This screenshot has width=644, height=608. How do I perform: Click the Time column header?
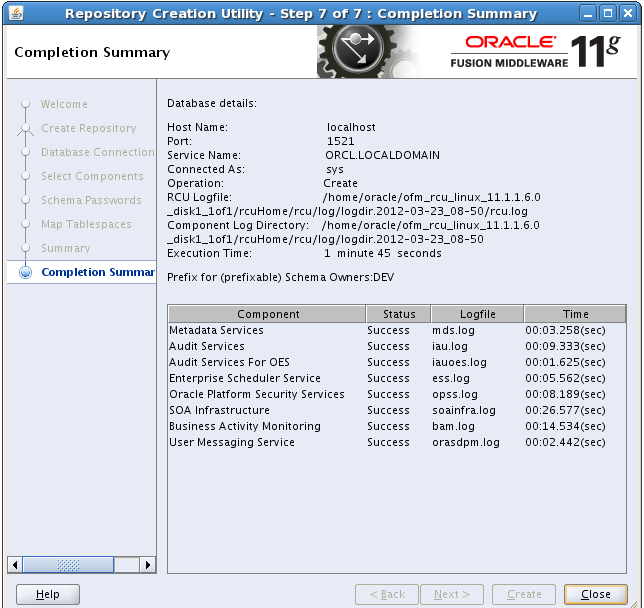tap(575, 314)
